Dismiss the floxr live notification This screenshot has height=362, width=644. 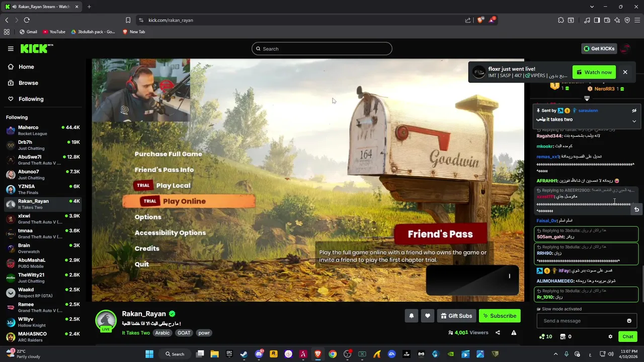coord(625,72)
